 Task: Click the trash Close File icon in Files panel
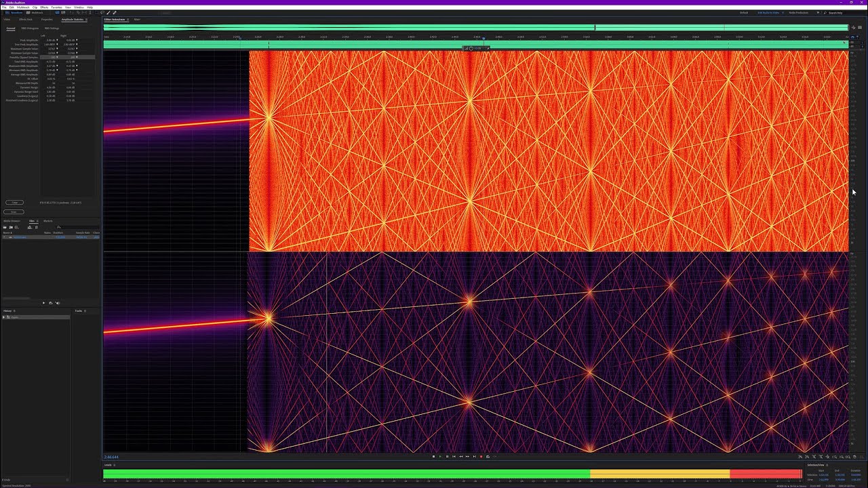click(x=36, y=227)
